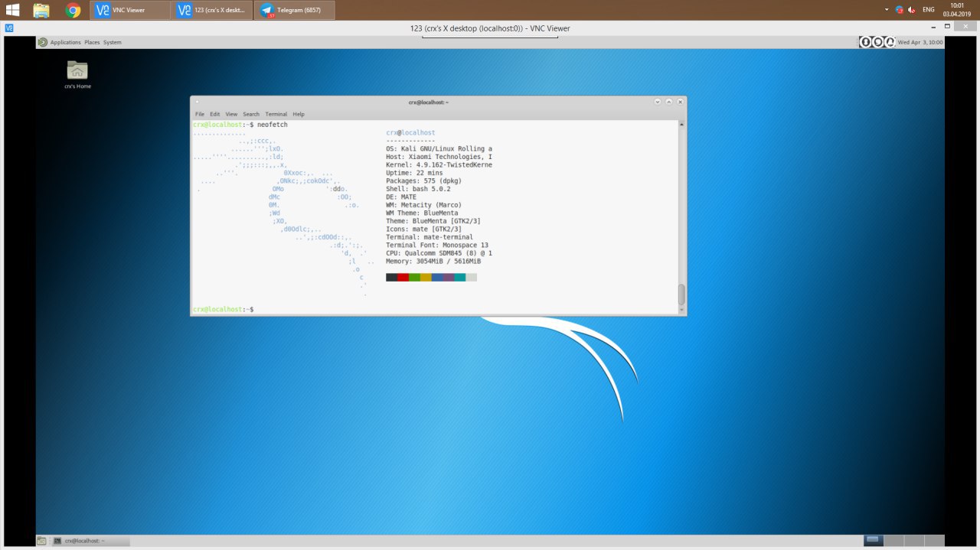Viewport: 980px width, 550px height.
Task: Click the red neofetch color block
Action: tap(403, 278)
